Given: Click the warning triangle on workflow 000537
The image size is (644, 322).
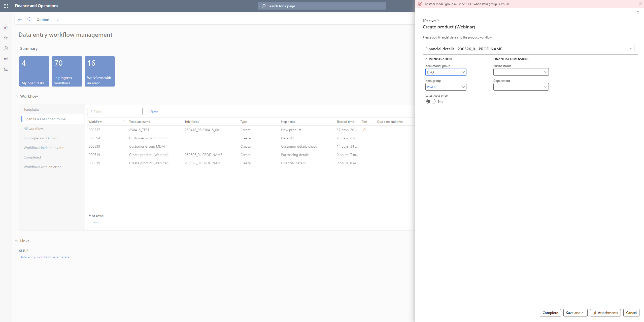Looking at the screenshot, I should pyautogui.click(x=365, y=130).
